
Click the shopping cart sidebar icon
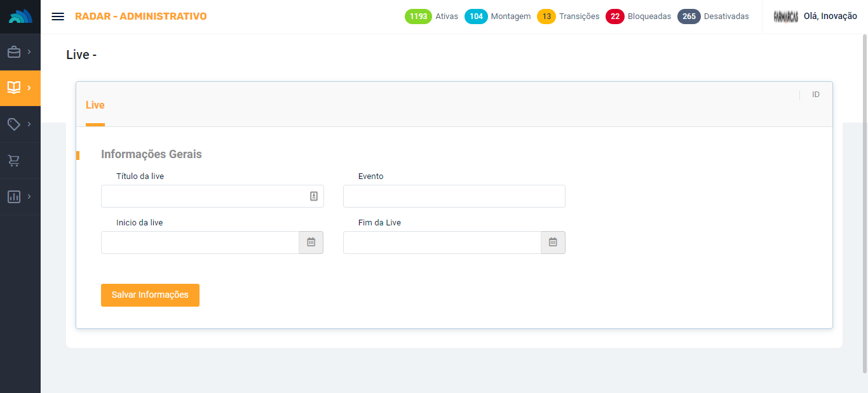(x=14, y=161)
